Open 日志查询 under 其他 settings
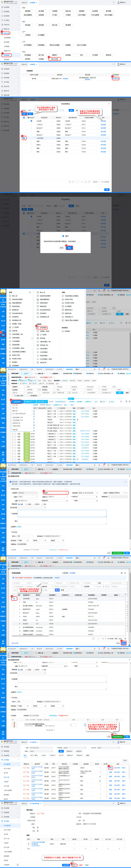 pos(41,59)
